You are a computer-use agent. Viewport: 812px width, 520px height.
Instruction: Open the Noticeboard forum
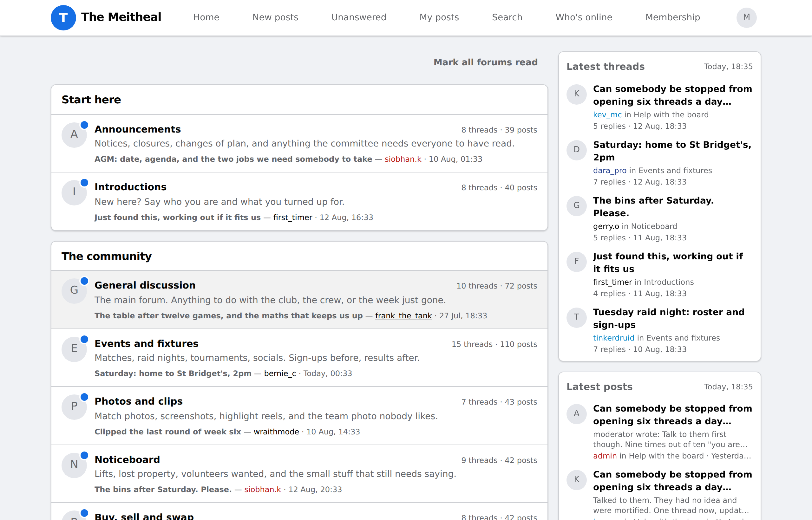click(127, 460)
